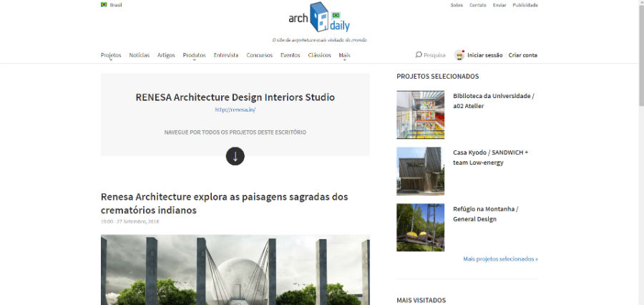Open the Projetos dropdown menu

(111, 55)
